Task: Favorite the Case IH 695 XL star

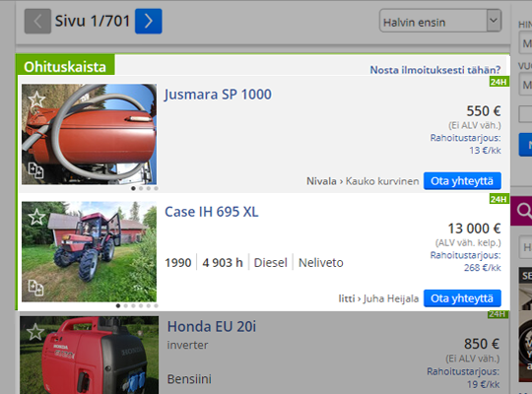Action: (36, 217)
